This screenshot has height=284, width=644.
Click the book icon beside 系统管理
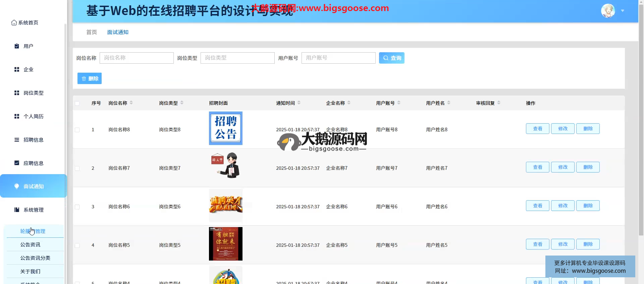17,210
